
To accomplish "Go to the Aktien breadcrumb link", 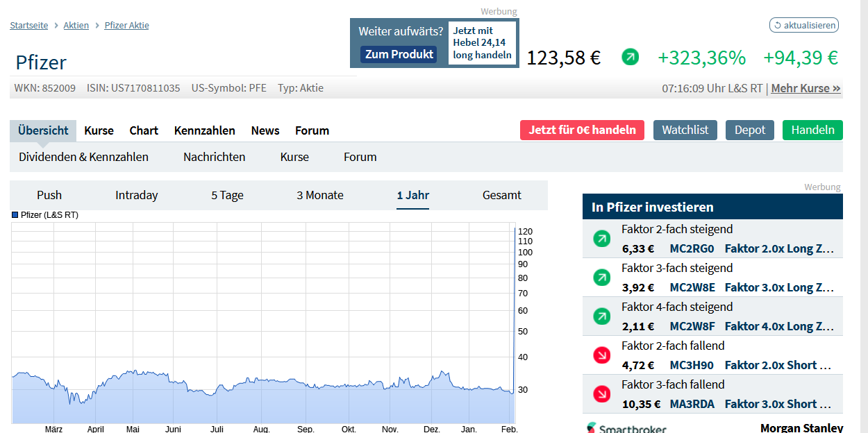I will tap(76, 26).
